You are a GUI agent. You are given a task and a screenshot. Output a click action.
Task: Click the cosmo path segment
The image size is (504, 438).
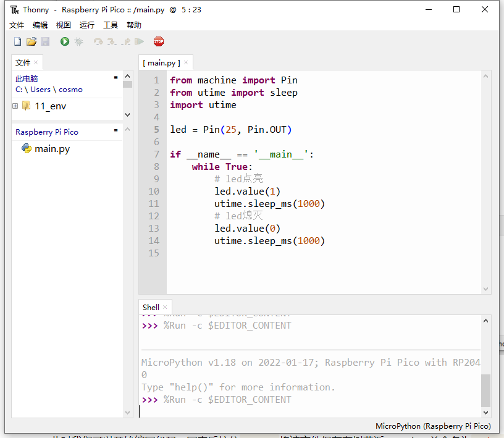tap(70, 90)
